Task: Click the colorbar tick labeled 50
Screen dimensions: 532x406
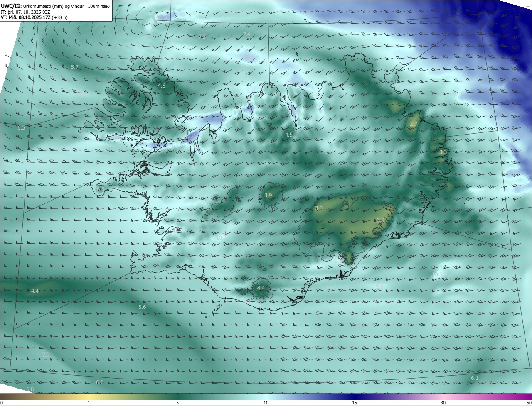Action: (x=529, y=403)
